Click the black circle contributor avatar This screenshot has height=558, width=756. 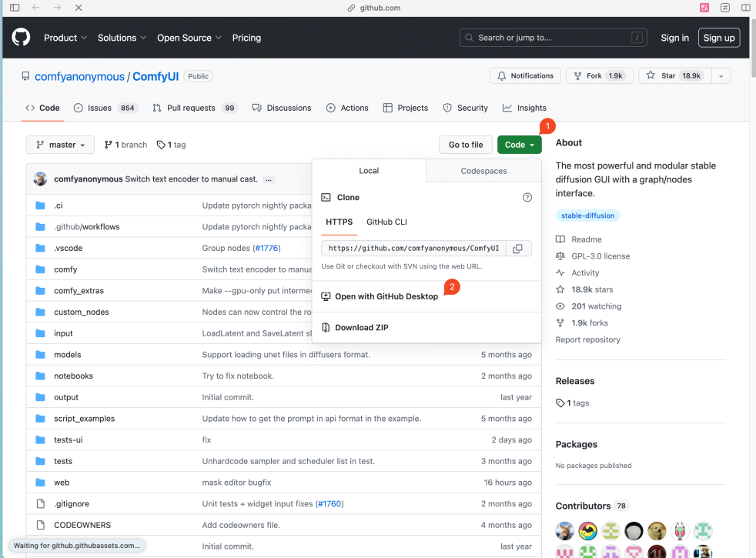point(634,531)
